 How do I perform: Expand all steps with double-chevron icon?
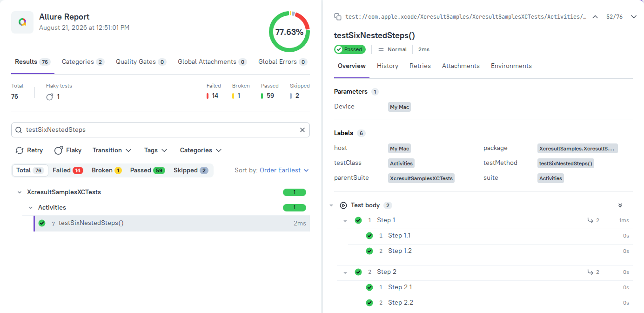coord(620,205)
